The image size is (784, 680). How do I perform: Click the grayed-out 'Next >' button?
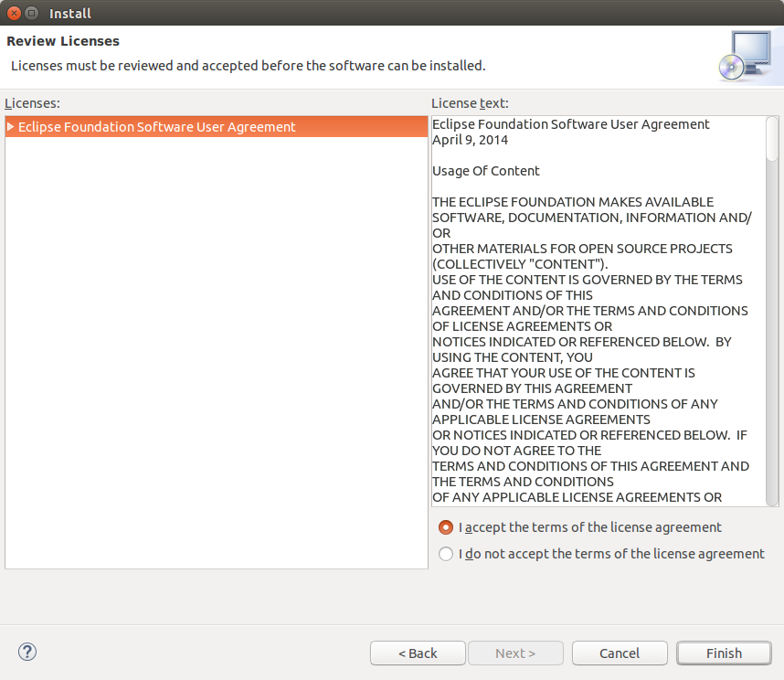click(515, 653)
